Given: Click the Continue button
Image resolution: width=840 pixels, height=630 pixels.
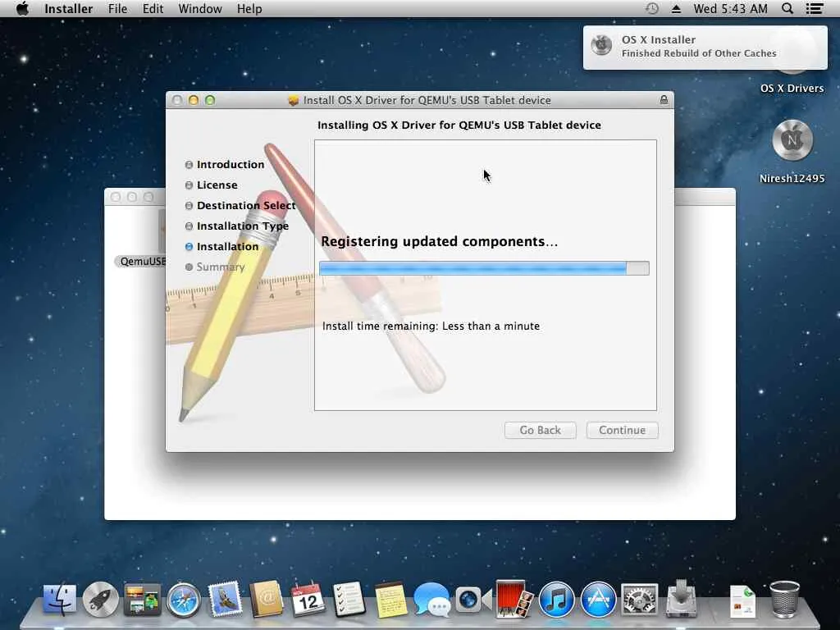Looking at the screenshot, I should coord(622,430).
